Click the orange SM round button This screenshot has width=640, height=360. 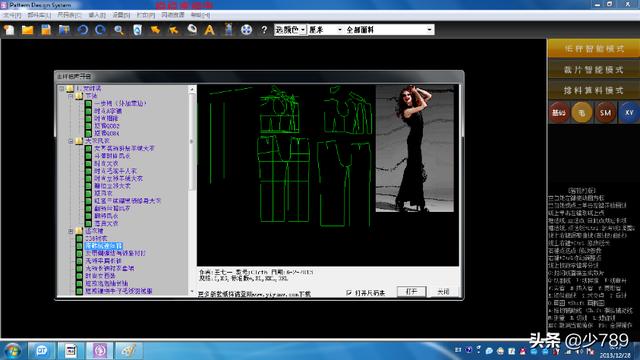coord(605,113)
